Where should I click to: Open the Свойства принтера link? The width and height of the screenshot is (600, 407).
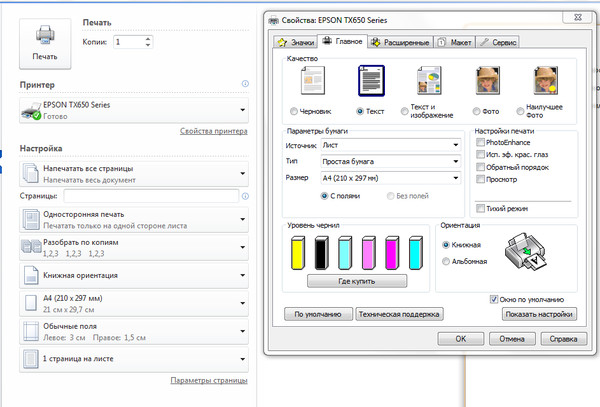[213, 131]
